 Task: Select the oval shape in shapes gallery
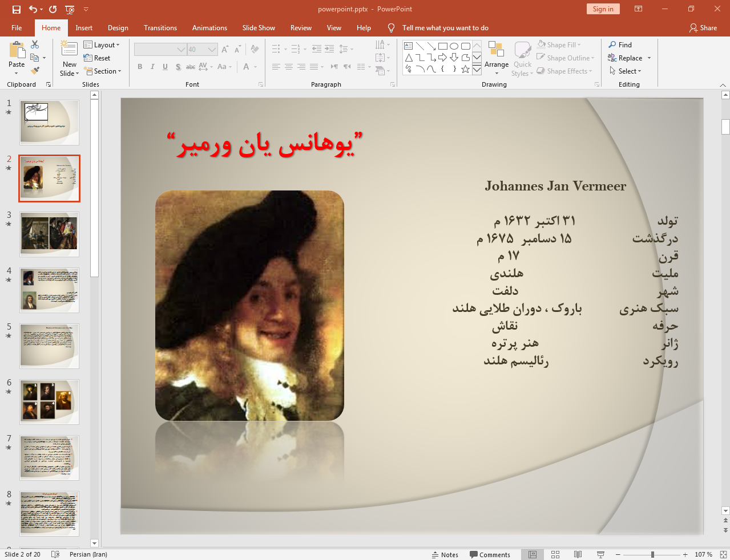(x=454, y=46)
